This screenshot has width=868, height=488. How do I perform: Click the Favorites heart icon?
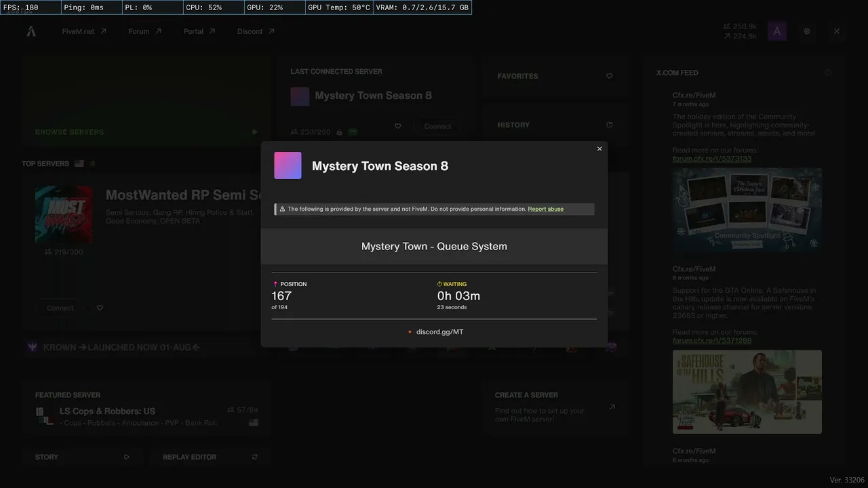click(609, 76)
